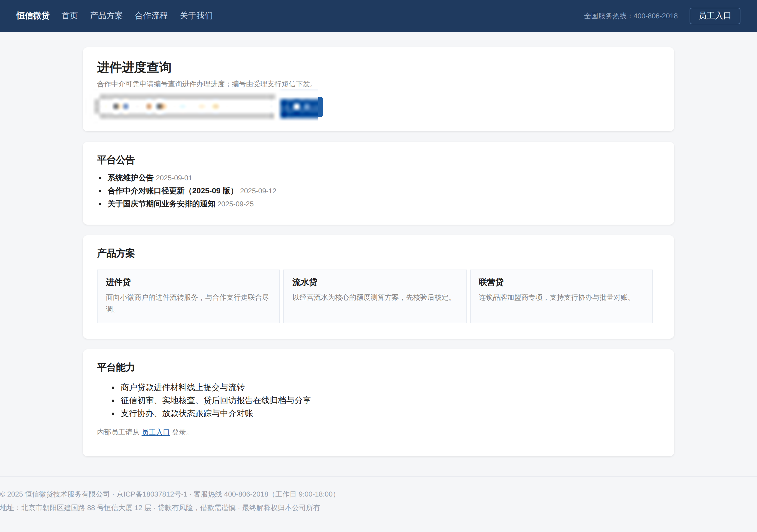This screenshot has height=532, width=757.
Task: Focus the application number query input field
Action: tap(186, 106)
